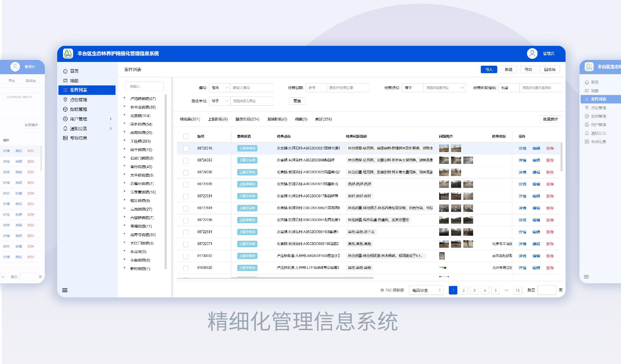Click the 重置 reset button
Image resolution: width=621 pixels, height=364 pixels.
tap(297, 101)
